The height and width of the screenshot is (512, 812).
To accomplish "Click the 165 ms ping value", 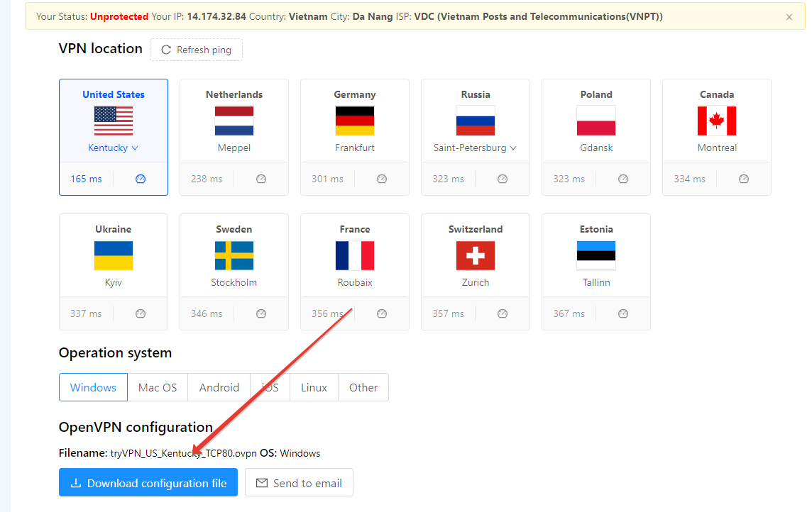I will [x=86, y=179].
